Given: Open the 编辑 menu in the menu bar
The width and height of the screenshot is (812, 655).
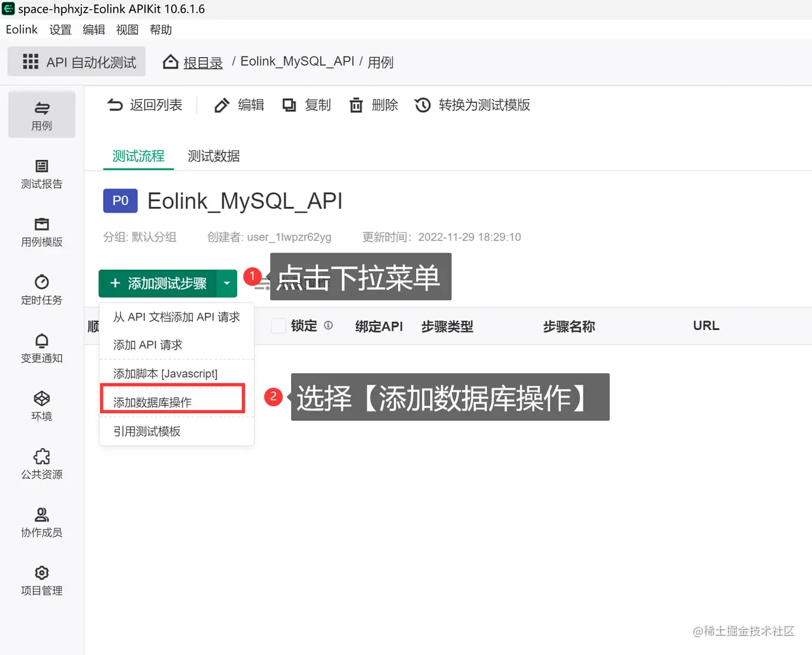Looking at the screenshot, I should tap(94, 30).
